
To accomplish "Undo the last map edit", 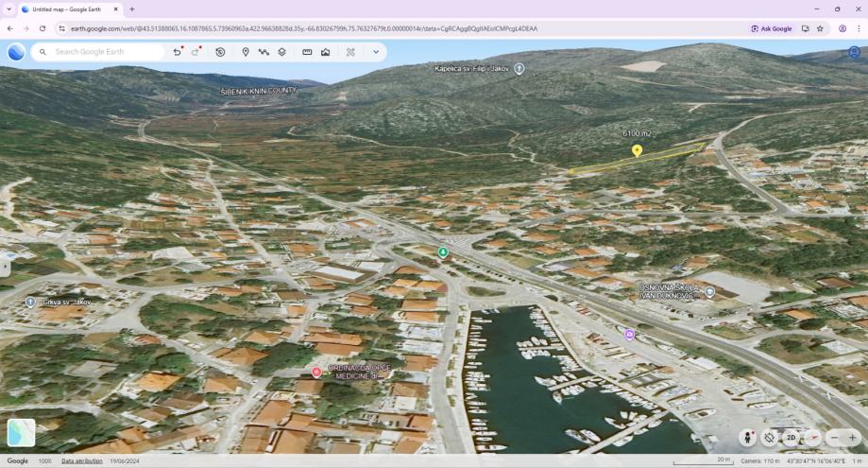I will click(x=178, y=51).
